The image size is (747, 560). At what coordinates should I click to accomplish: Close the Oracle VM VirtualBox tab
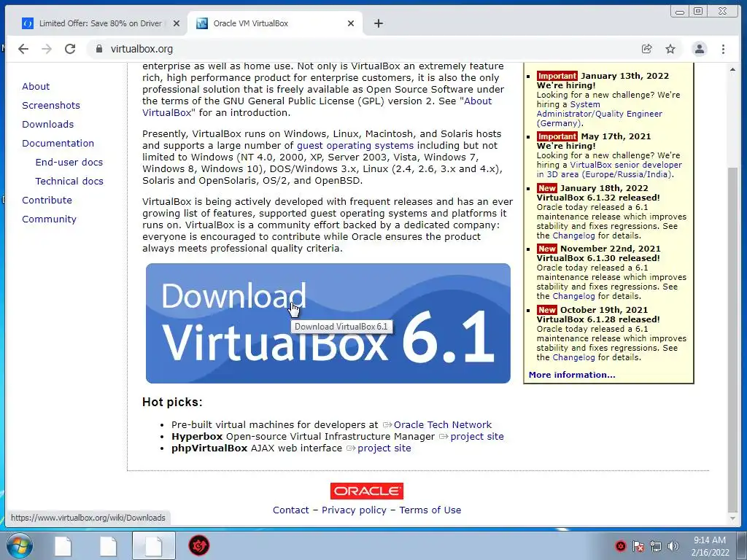tap(351, 23)
